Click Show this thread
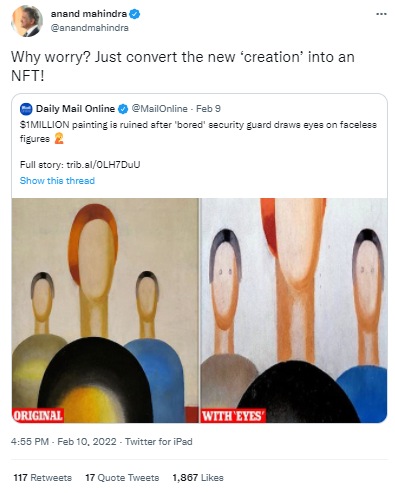Viewport: 395px width, 493px height. tap(57, 181)
